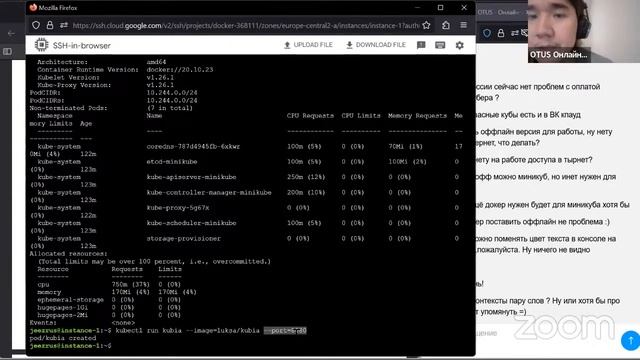Toggle the sidebar icon in background window
This screenshot has width=640, height=360.
[x=7, y=51]
